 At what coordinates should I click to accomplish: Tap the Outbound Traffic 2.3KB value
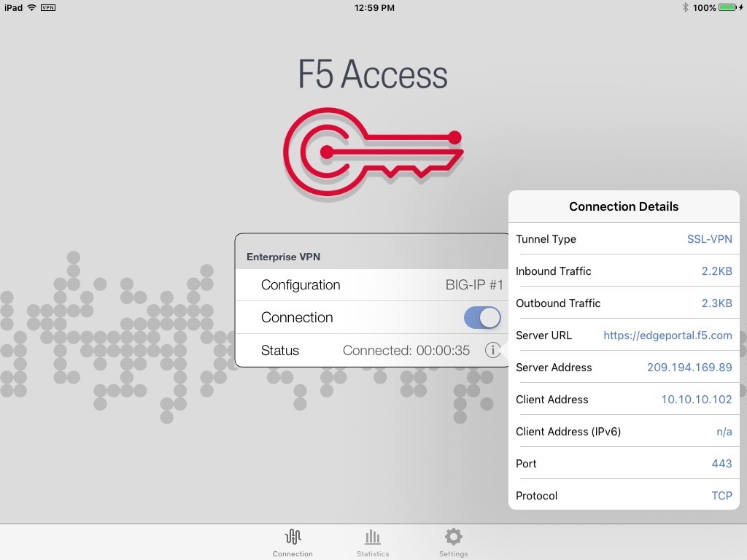point(716,303)
